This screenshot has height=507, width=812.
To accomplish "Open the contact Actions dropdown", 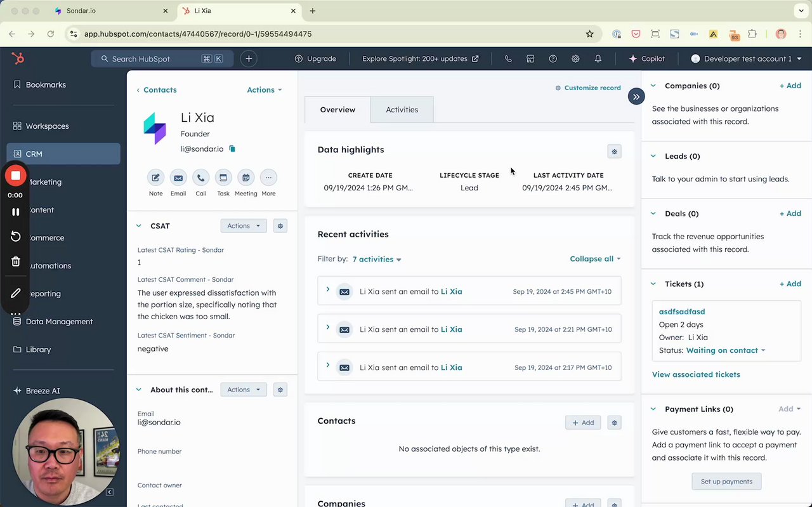I will click(x=265, y=90).
